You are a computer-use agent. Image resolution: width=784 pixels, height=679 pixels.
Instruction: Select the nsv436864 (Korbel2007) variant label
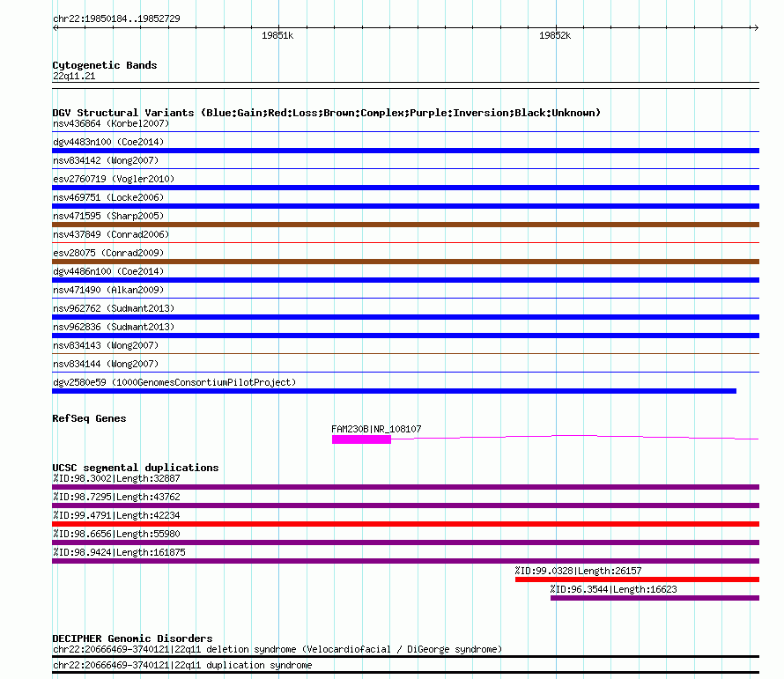coord(111,123)
